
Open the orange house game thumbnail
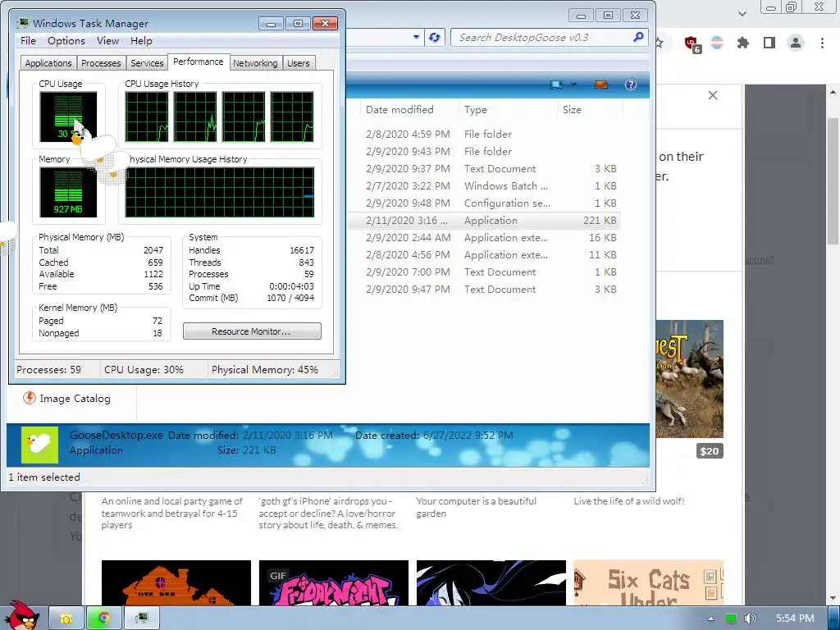click(176, 583)
